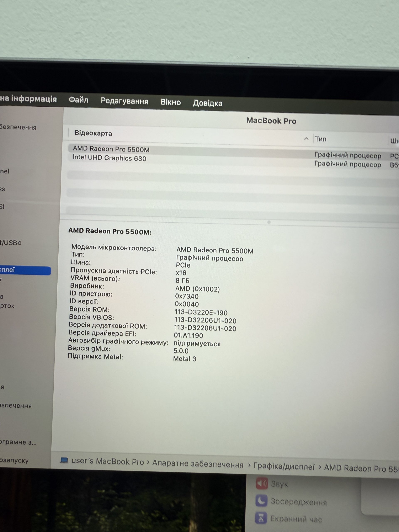Toggle sort order arrow next to Тип
Screen dimensions: 399x532
[x=306, y=139]
